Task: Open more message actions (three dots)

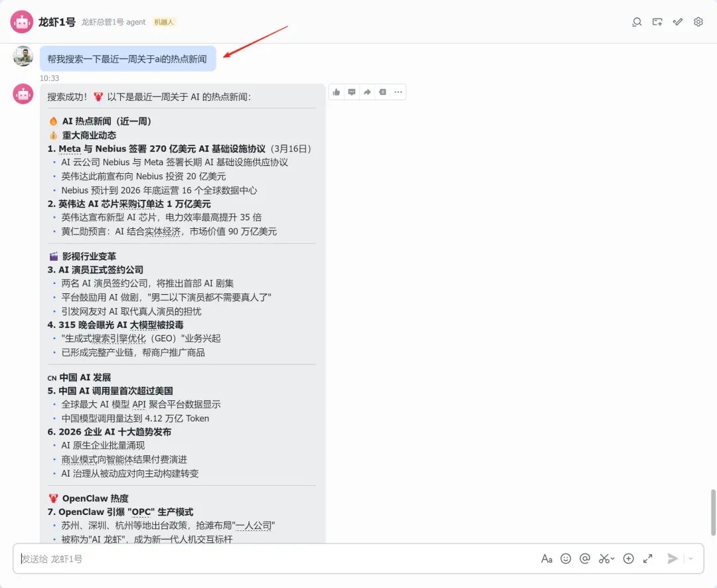Action: 398,92
